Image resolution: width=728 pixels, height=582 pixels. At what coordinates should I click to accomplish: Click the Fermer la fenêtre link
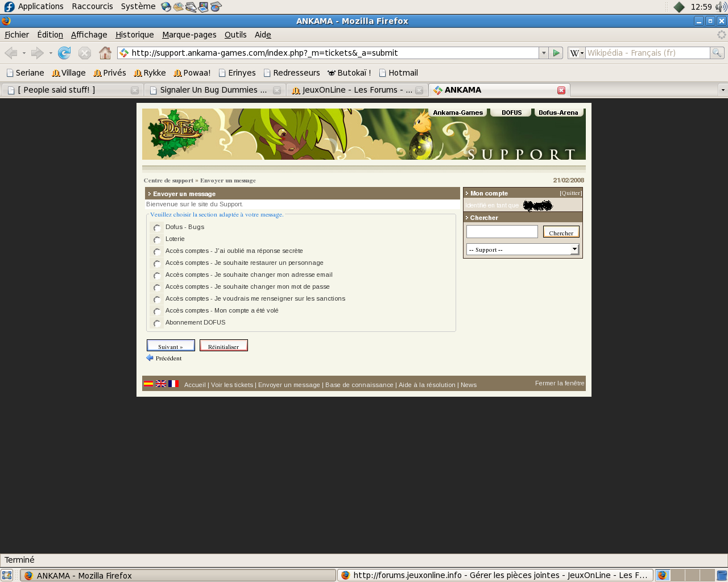[560, 383]
